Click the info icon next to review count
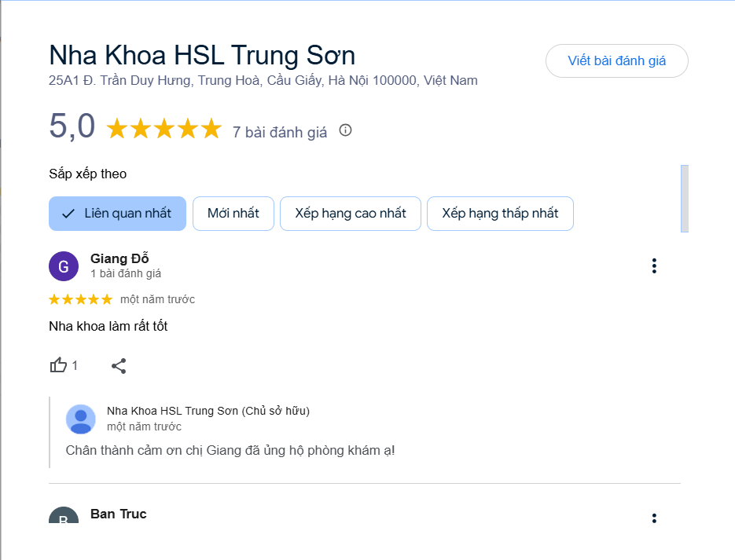 coord(344,131)
